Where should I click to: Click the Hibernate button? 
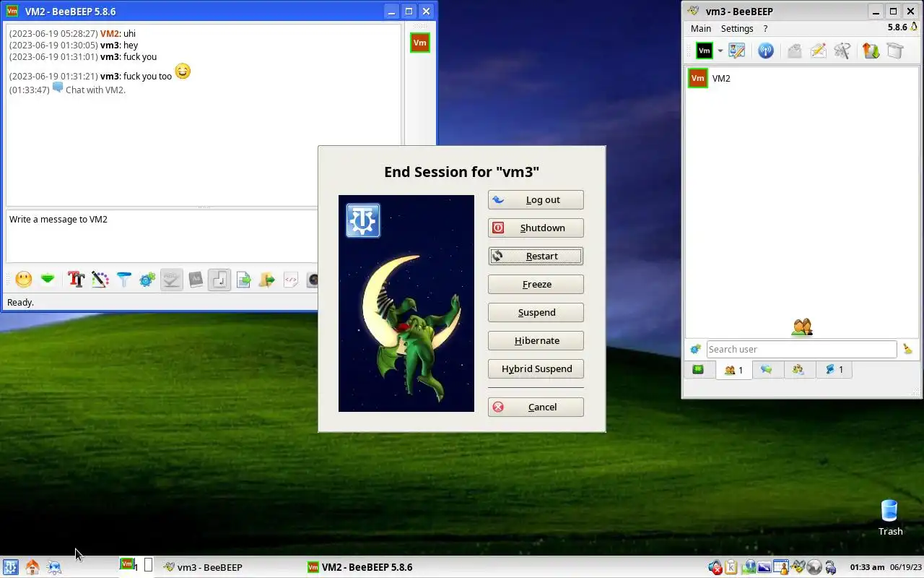536,340
